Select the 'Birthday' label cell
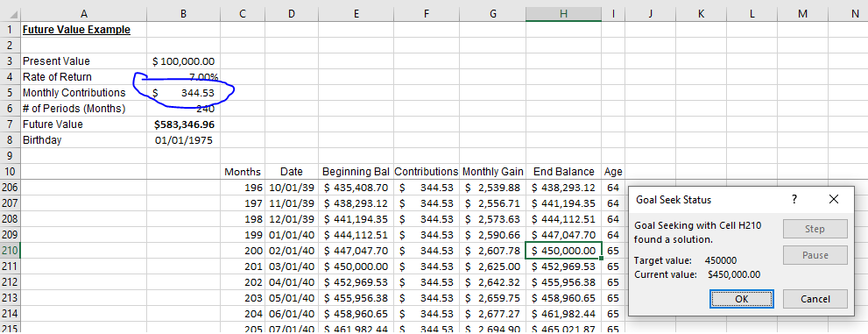The width and height of the screenshot is (868, 334). 83,140
